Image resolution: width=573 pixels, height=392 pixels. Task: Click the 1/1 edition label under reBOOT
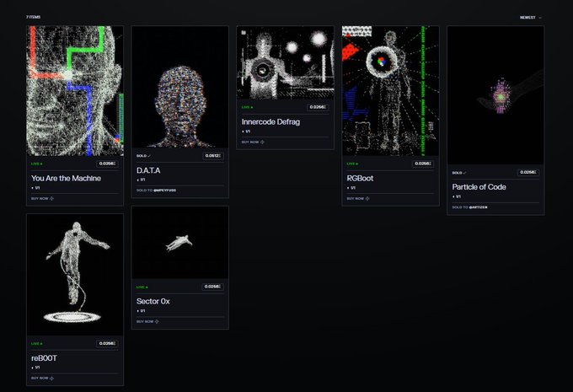pos(35,368)
